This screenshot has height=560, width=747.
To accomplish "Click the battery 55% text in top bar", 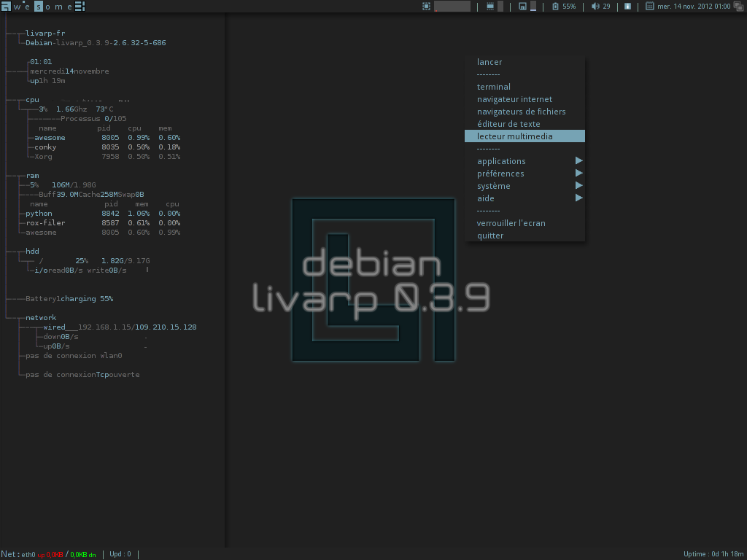I will point(569,6).
